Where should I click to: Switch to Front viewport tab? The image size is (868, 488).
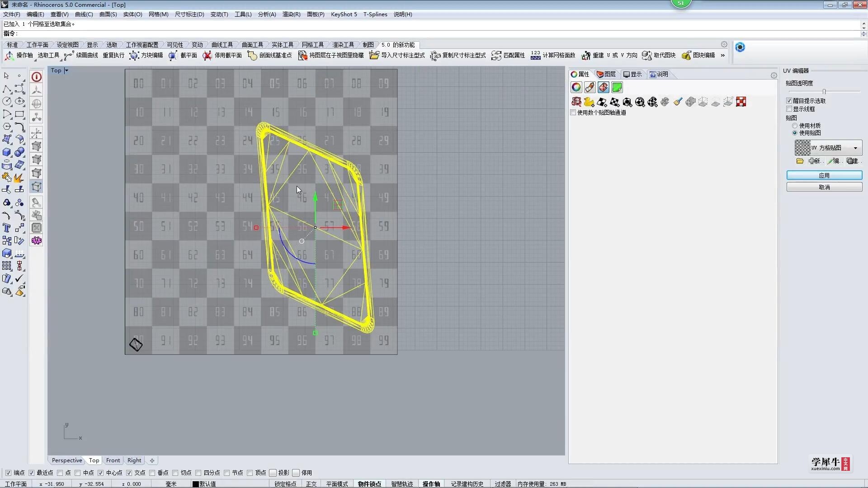tap(113, 460)
